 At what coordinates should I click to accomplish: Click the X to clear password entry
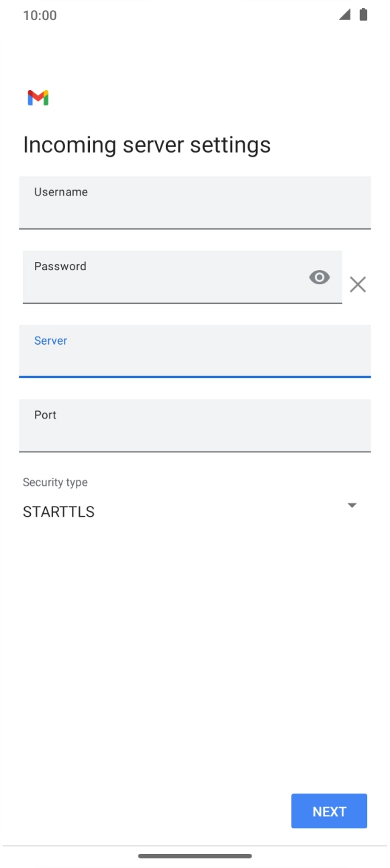[x=357, y=284]
